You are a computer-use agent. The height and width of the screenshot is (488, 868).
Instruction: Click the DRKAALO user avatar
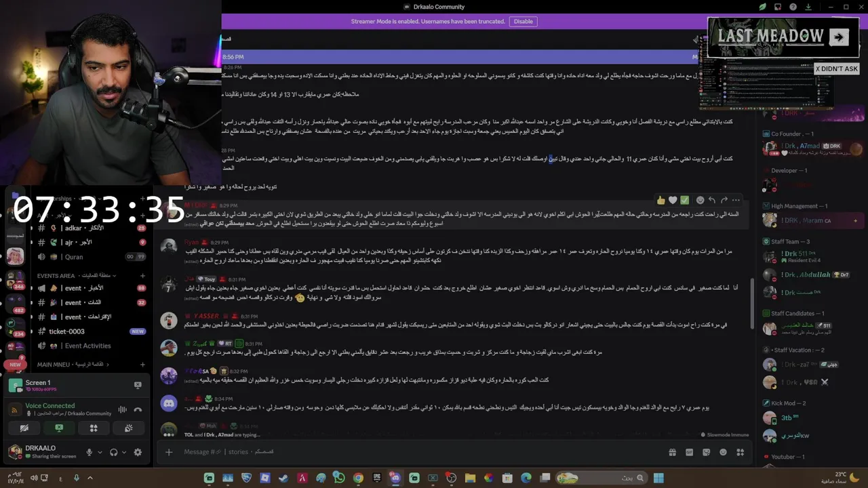click(x=15, y=452)
